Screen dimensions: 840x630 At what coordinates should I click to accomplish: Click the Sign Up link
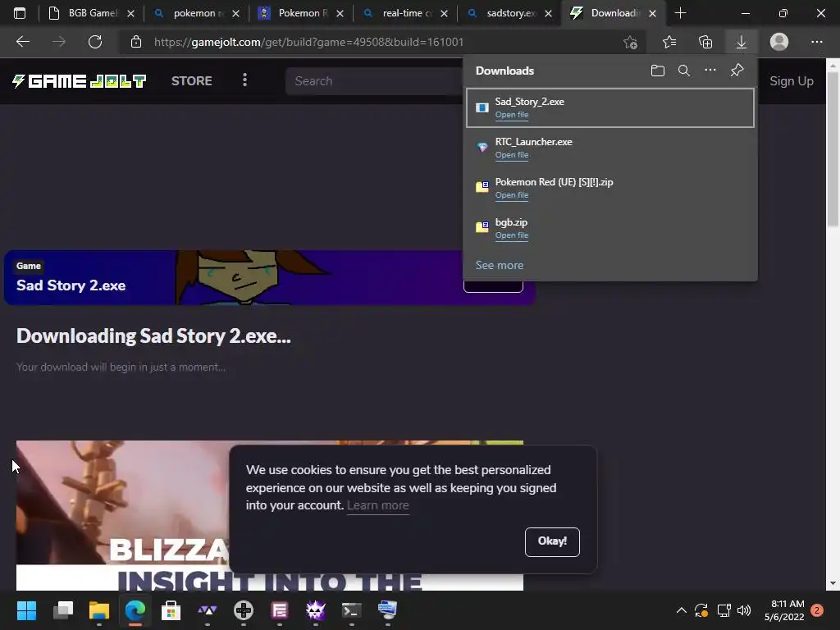[x=792, y=81]
